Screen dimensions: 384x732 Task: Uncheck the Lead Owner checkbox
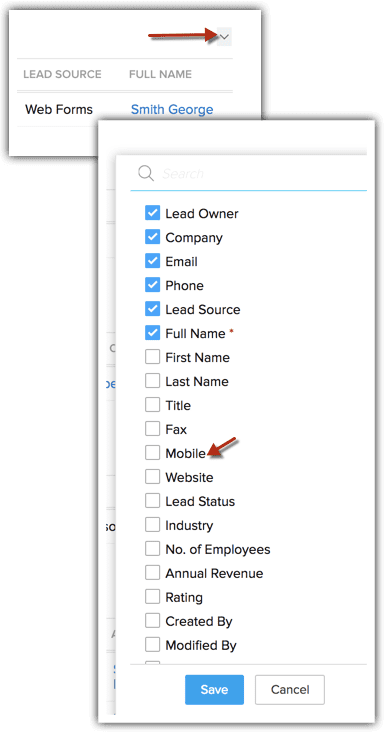[152, 213]
